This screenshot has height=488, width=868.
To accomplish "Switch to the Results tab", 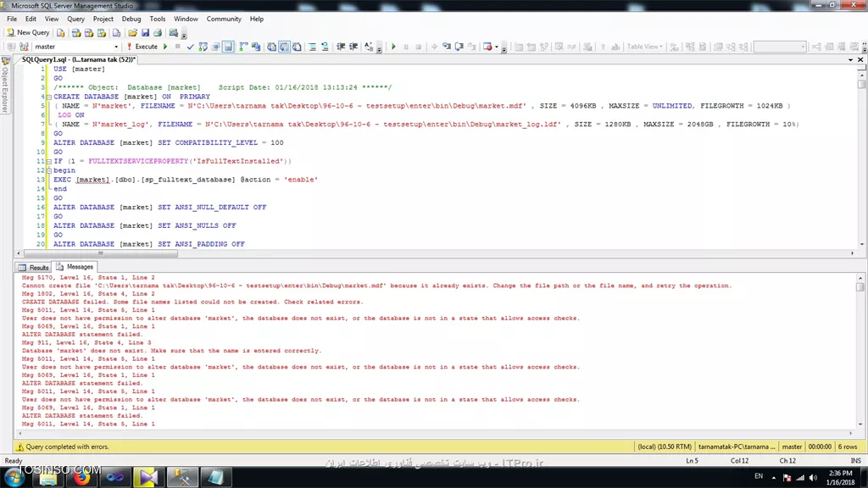I will click(33, 267).
